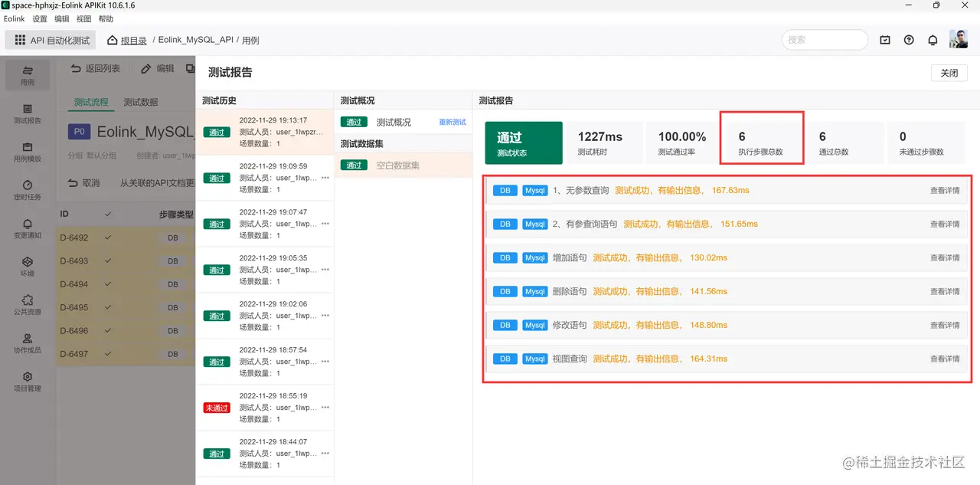Click the Mysql tag of the 有参查询语句 step
This screenshot has height=485, width=980.
pyautogui.click(x=535, y=224)
